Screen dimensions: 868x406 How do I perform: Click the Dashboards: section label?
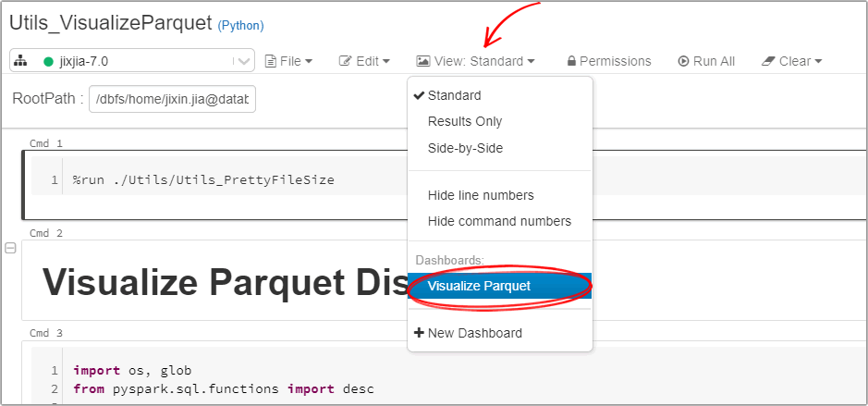click(x=450, y=260)
